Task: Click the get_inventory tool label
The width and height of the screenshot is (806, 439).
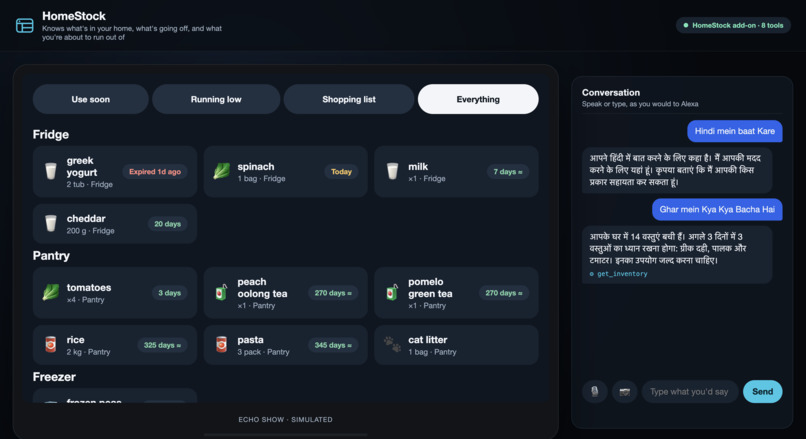Action: [x=622, y=274]
